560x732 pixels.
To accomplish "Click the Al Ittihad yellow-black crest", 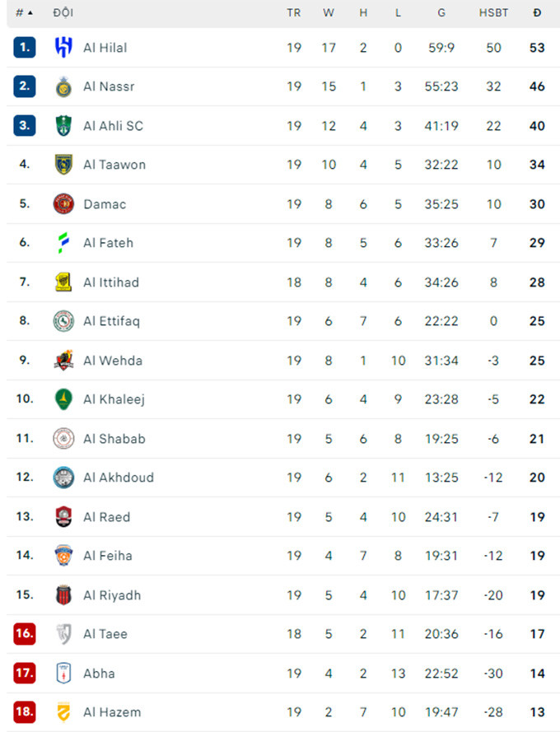I will point(63,282).
